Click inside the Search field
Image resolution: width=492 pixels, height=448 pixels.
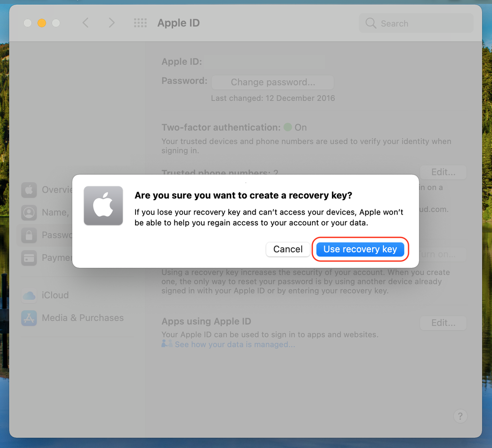tap(416, 23)
